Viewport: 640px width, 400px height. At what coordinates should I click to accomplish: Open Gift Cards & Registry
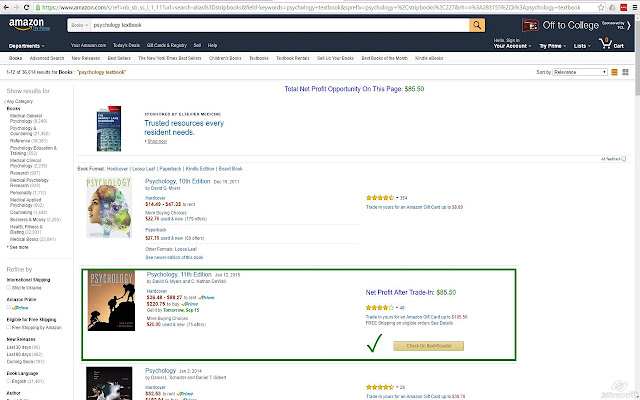click(x=167, y=45)
